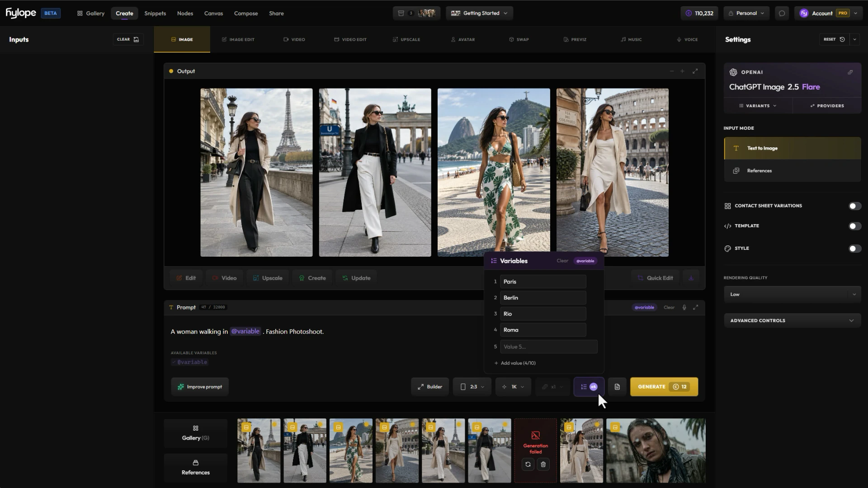
Task: Open the Personal workspace dropdown
Action: [746, 13]
